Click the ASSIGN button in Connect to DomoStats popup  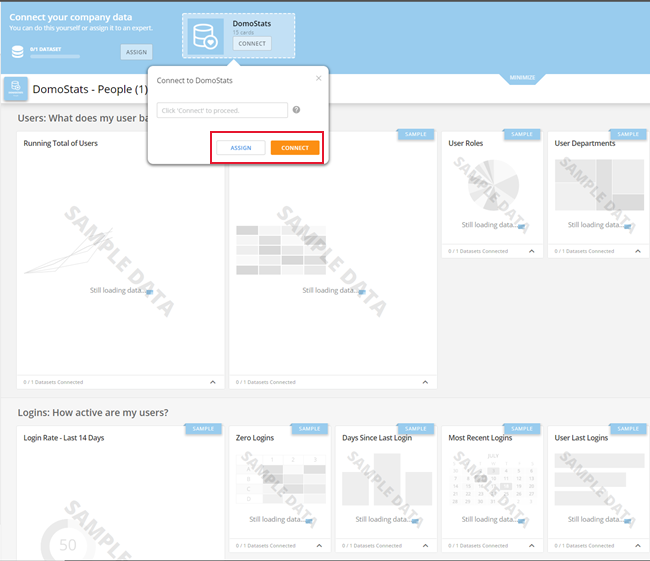[x=240, y=148]
